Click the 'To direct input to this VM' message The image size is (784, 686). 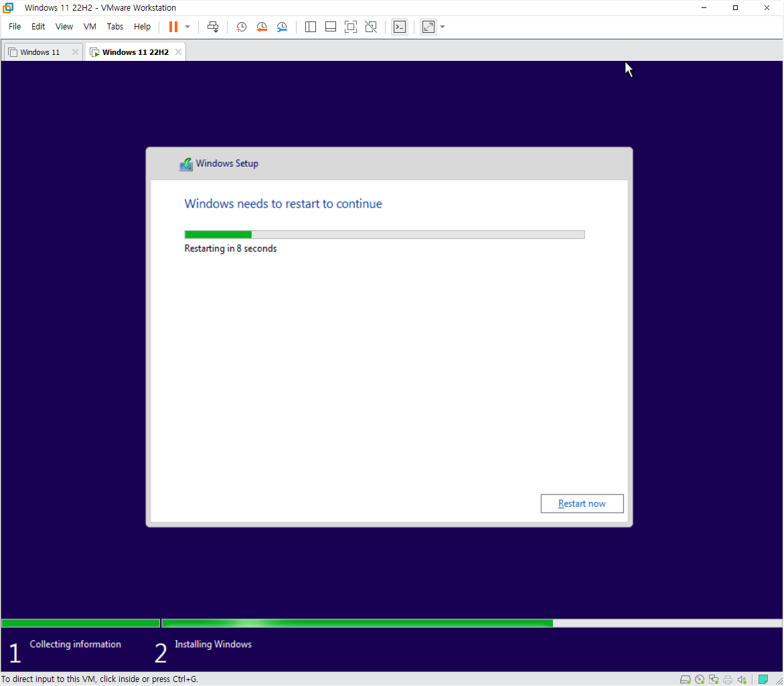[x=100, y=679]
